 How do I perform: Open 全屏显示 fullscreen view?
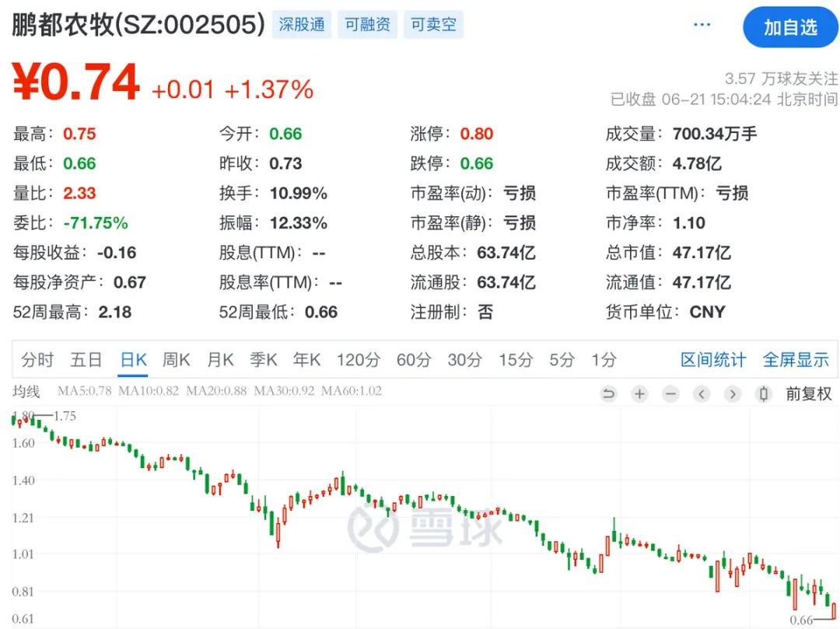click(796, 360)
